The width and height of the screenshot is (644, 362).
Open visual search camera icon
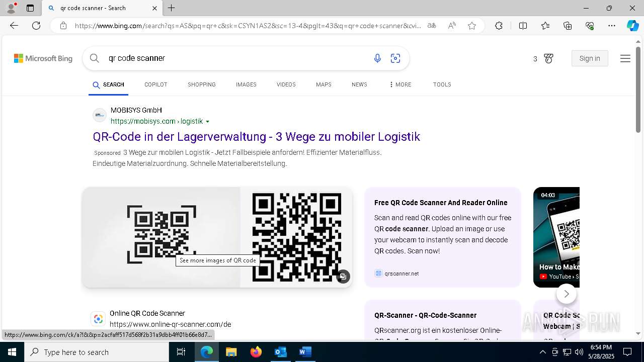point(395,58)
